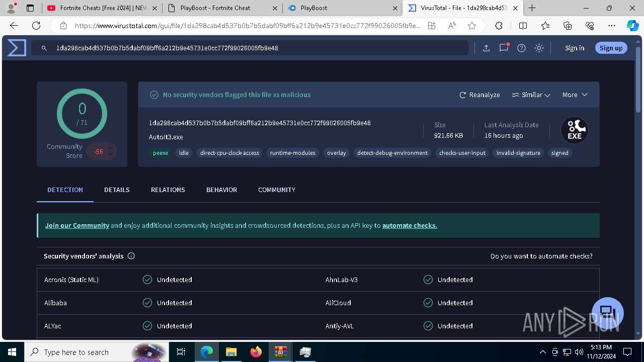The height and width of the screenshot is (362, 644).
Task: Click the Alibaba Undetected check icon
Action: [x=147, y=303]
